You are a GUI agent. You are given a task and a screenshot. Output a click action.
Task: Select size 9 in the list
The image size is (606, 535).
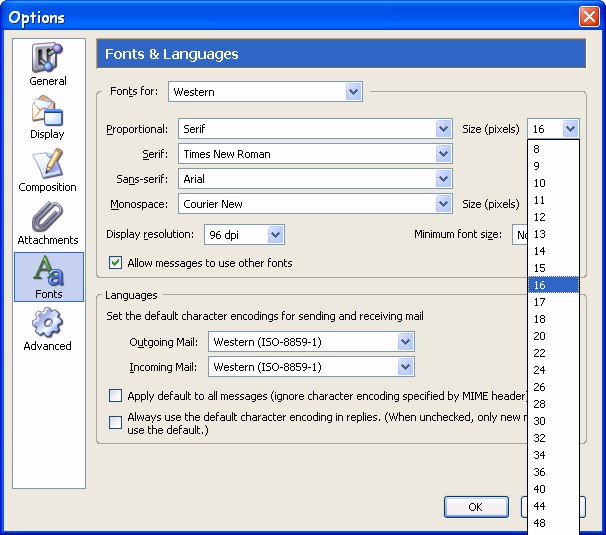point(553,166)
